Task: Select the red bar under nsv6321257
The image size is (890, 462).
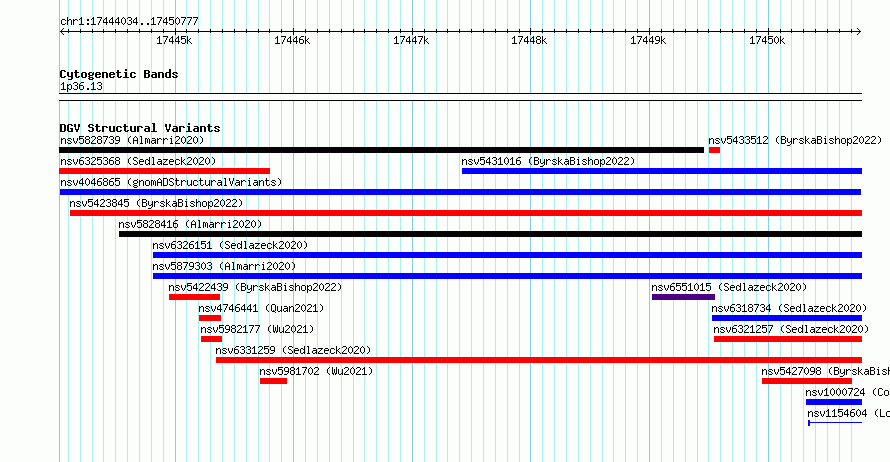Action: (788, 339)
